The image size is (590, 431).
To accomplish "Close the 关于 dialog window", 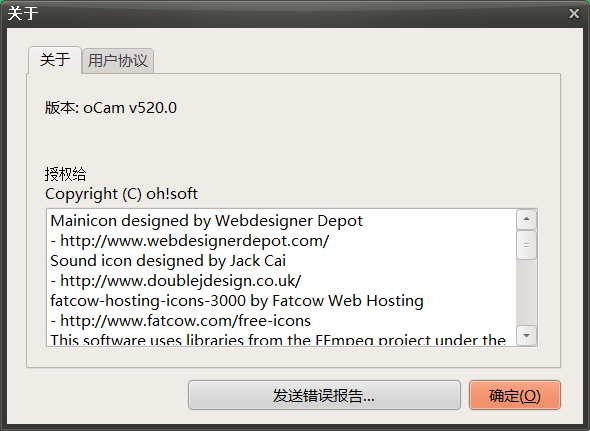I will 574,14.
